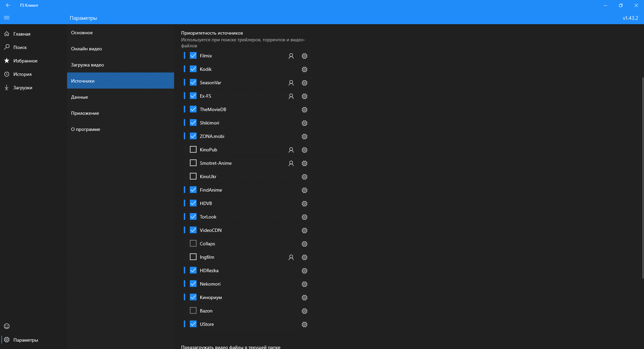
Task: Open Smotret-Anime settings gear
Action: (305, 163)
